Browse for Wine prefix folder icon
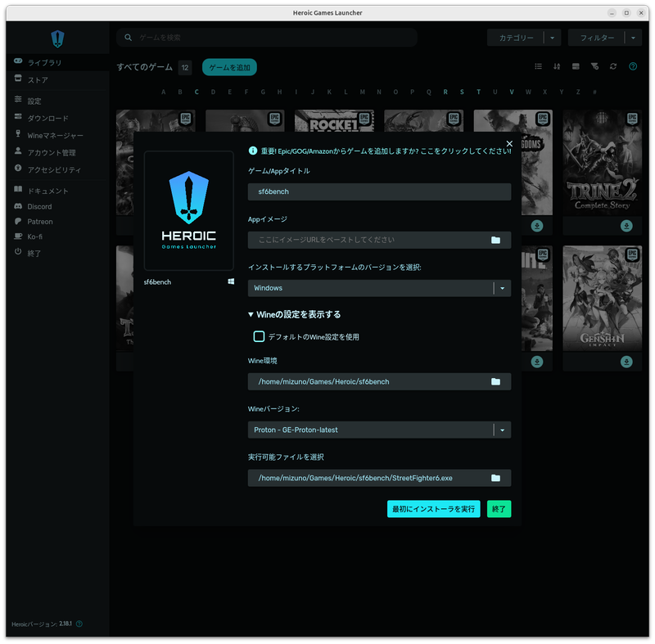The width and height of the screenshot is (655, 644). [x=495, y=381]
